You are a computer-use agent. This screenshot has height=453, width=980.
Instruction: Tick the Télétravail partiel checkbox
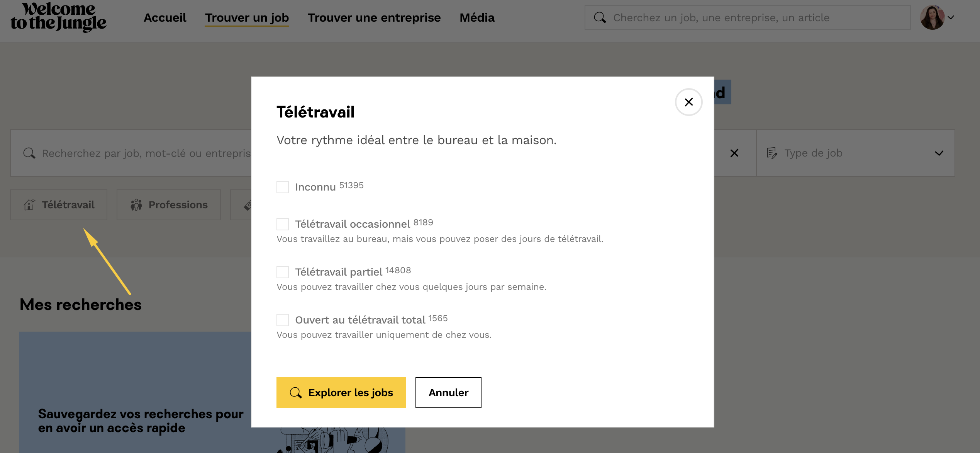tap(283, 272)
